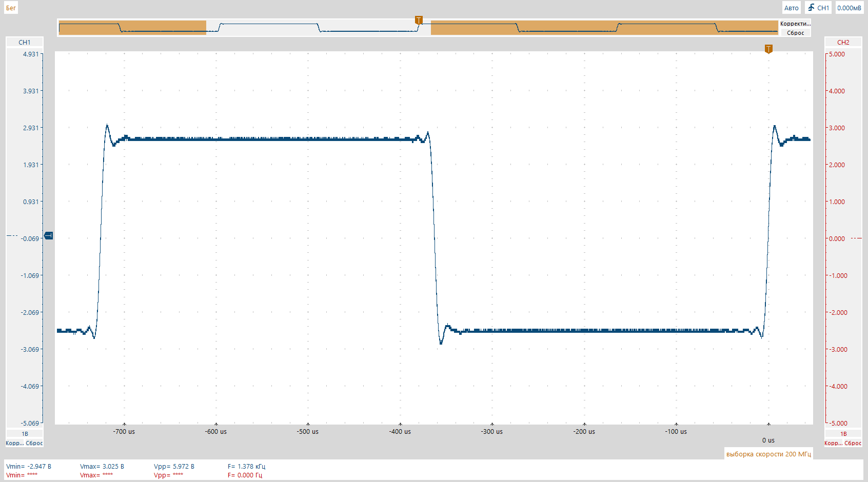Click the -5.069 value on the CH1 axis

[x=30, y=423]
